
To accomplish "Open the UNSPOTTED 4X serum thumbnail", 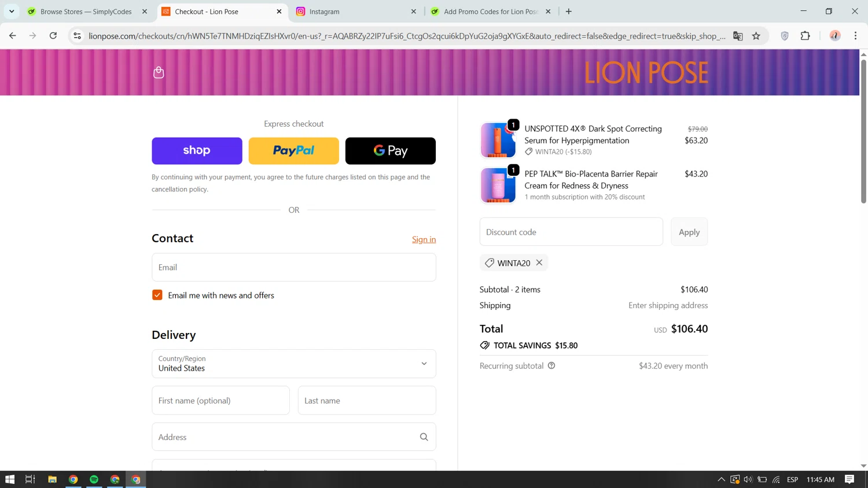I will [498, 140].
